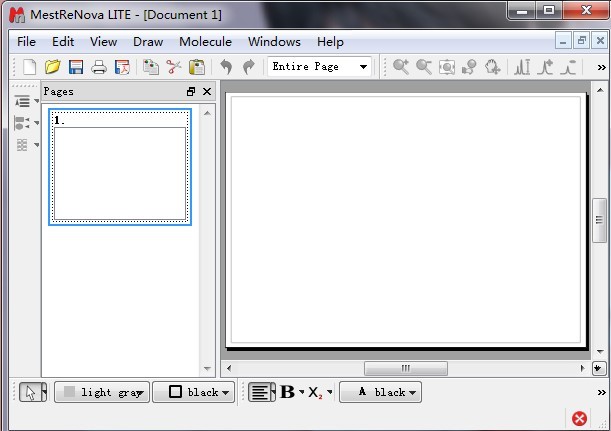
Task: Save document using the floppy disk icon
Action: coord(76,67)
